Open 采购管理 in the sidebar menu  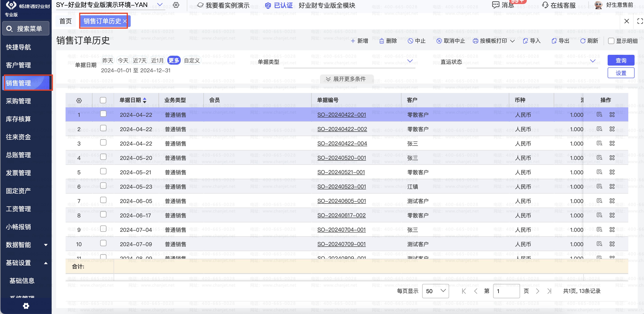click(18, 101)
